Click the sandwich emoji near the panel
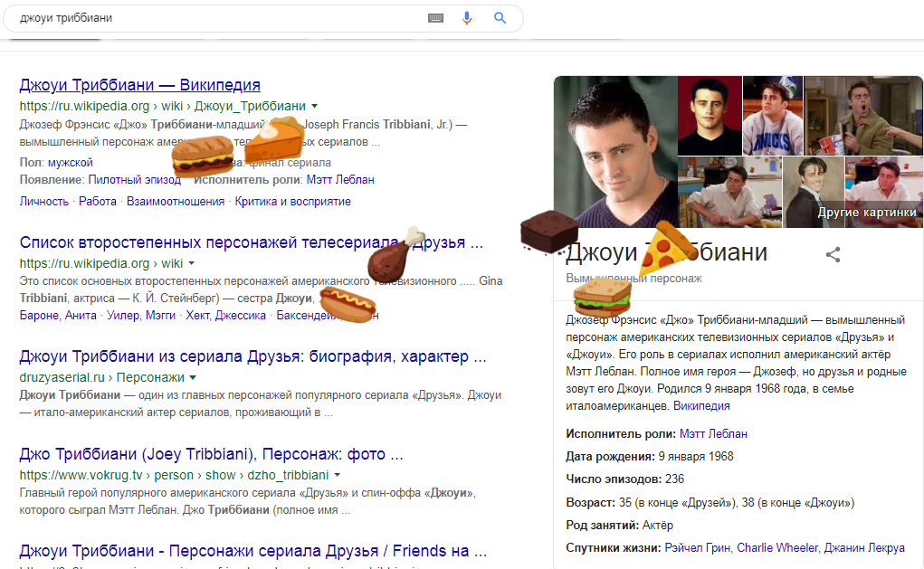This screenshot has height=569, width=924. [x=602, y=295]
